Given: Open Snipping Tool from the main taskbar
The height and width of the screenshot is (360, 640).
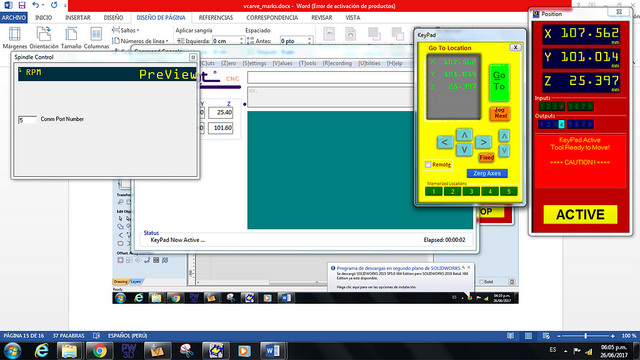Looking at the screenshot, I should [187, 351].
